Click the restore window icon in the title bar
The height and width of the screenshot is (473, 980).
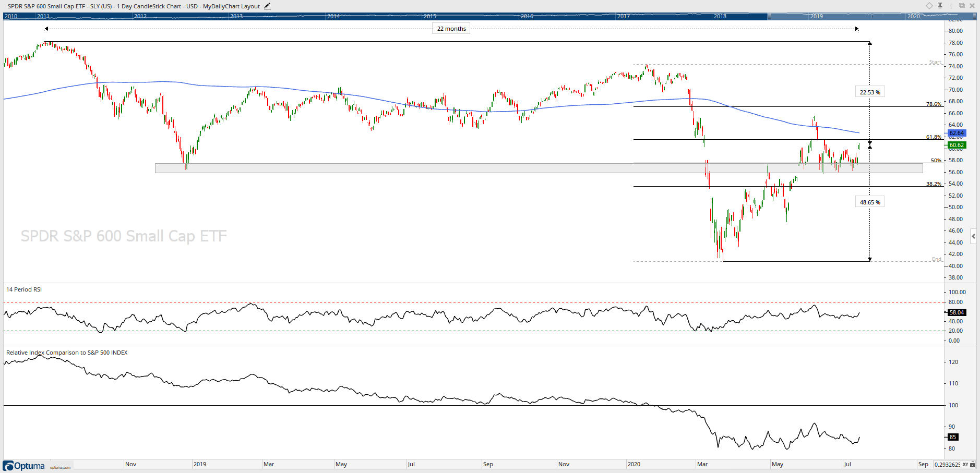962,6
